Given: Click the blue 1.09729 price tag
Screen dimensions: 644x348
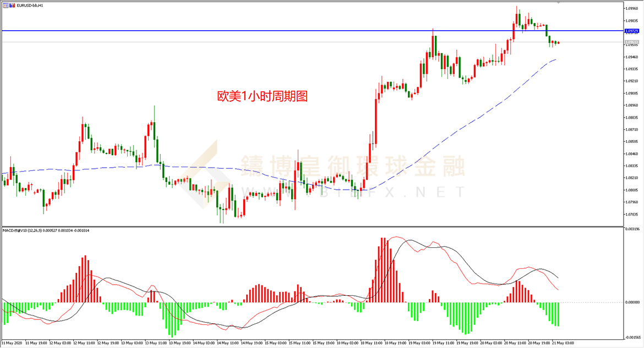Looking at the screenshot, I should [632, 31].
